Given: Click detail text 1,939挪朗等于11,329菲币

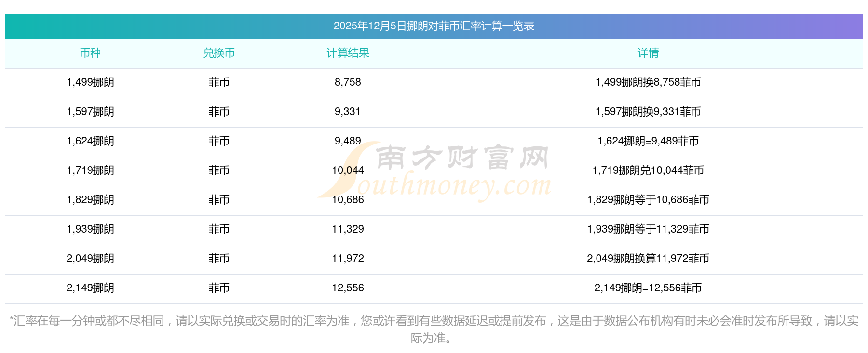Looking at the screenshot, I should (648, 229).
